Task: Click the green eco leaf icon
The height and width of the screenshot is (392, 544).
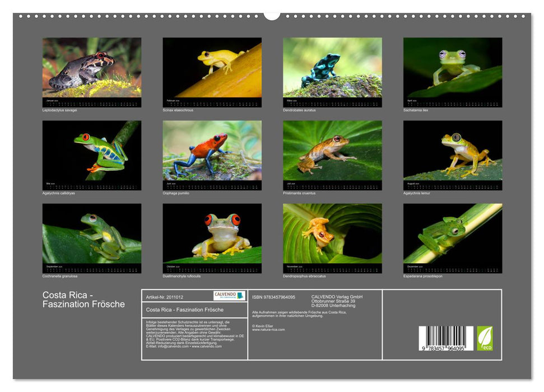Action: point(485,338)
